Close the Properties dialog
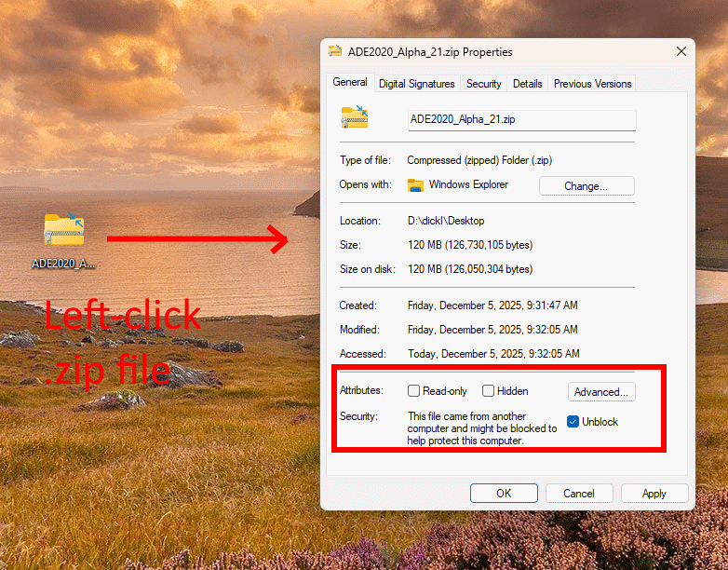Screen dimensions: 728x570 coord(681,51)
